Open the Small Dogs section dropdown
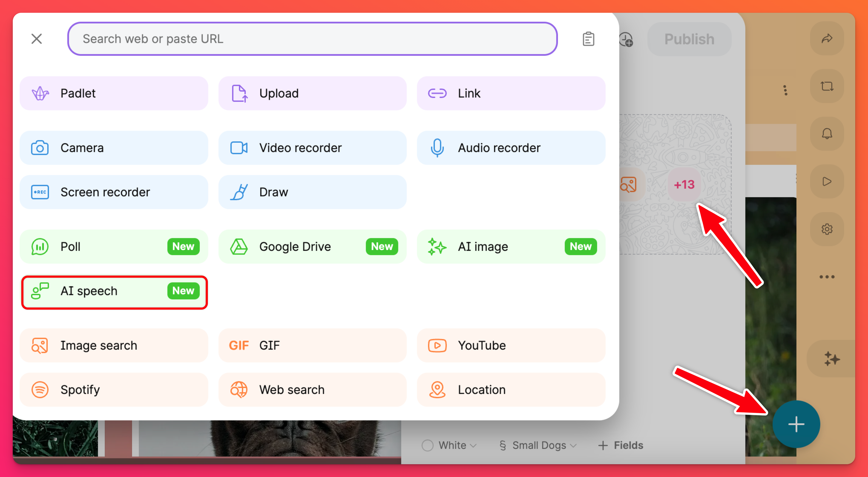 (x=538, y=445)
